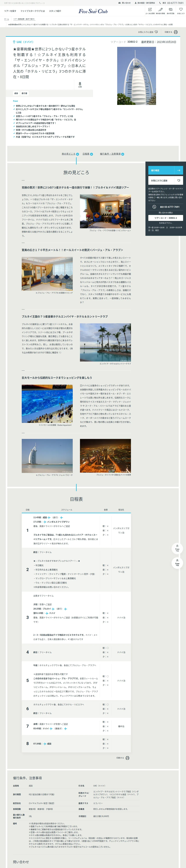Click お気に入りに追加 in side panel
Viewport: 186px width, 868px height.
[x=165, y=180]
